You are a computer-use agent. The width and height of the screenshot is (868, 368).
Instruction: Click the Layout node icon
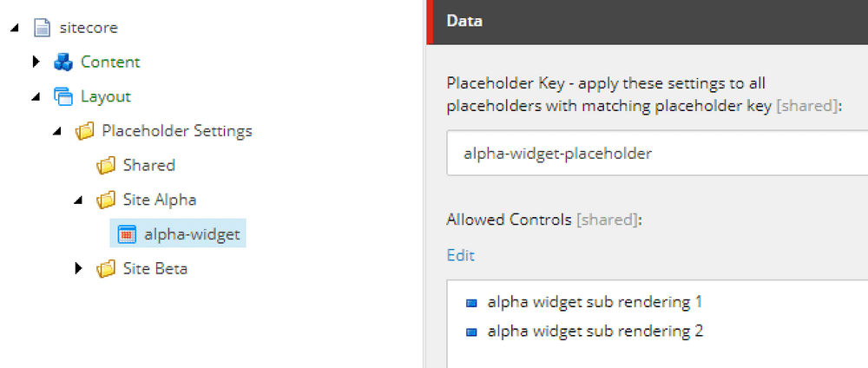point(62,96)
